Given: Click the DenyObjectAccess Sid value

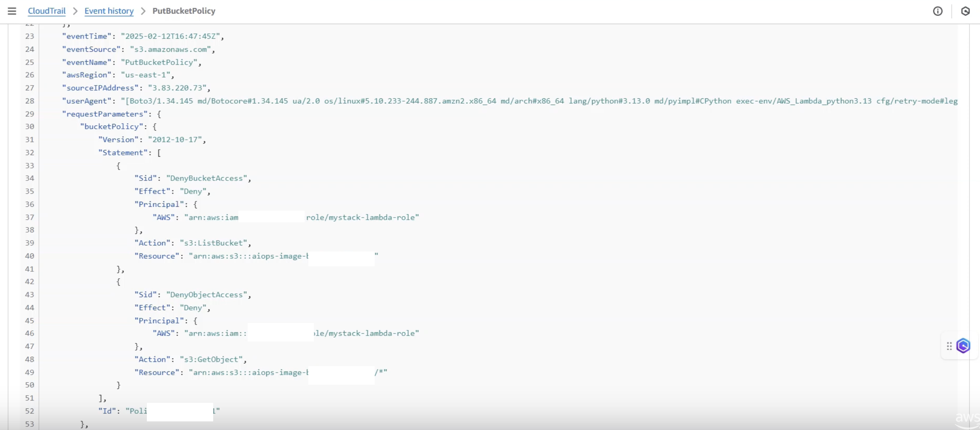Looking at the screenshot, I should click(x=207, y=295).
